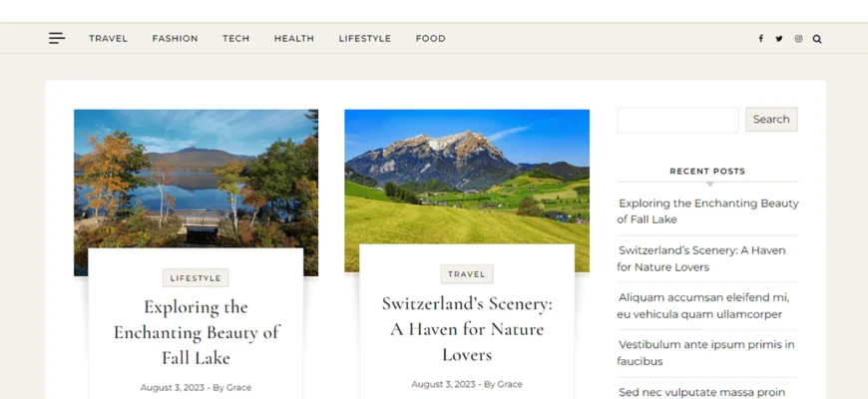
Task: Click the header search magnifier icon
Action: click(817, 39)
